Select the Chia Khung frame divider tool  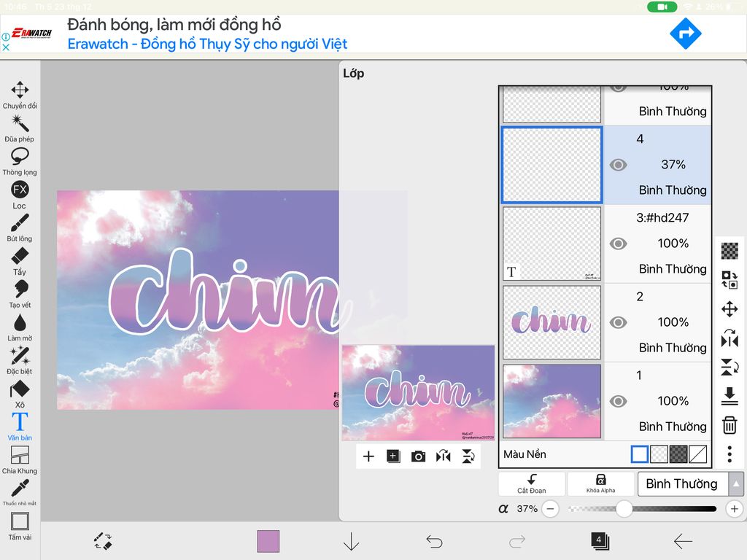pos(20,460)
